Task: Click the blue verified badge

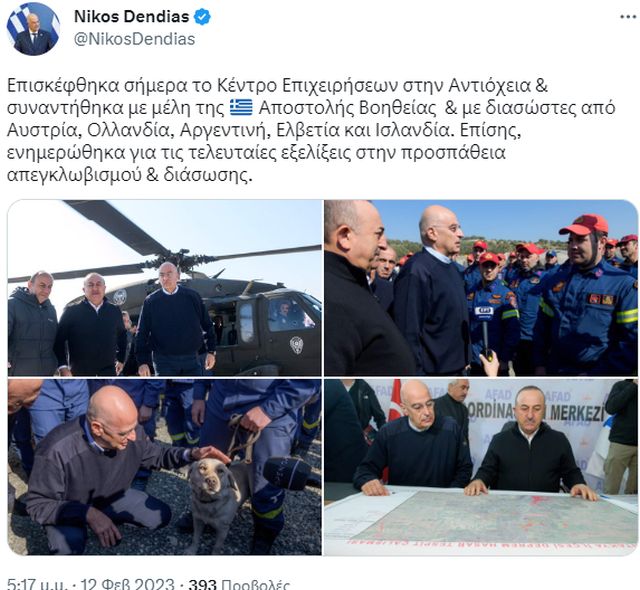Action: tap(202, 17)
